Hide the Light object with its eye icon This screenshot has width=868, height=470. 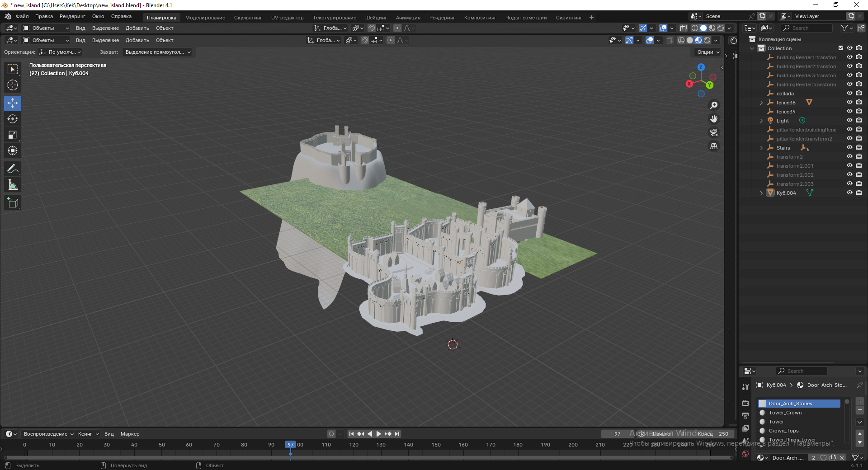849,120
